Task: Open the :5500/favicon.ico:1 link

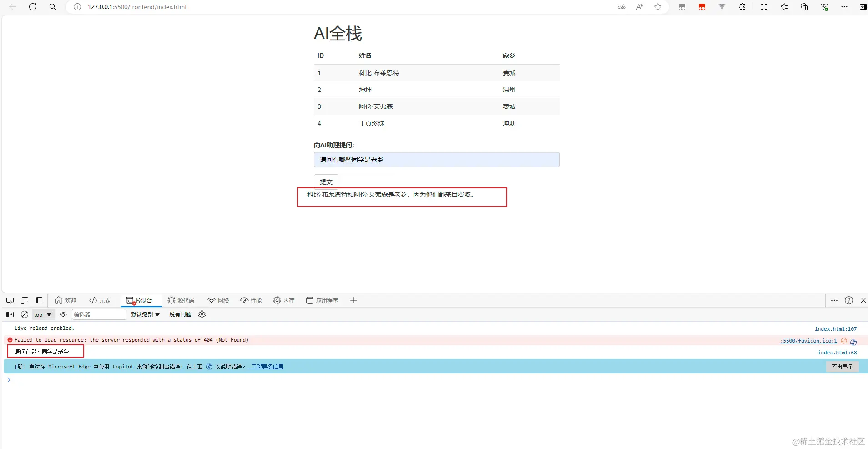Action: [809, 340]
